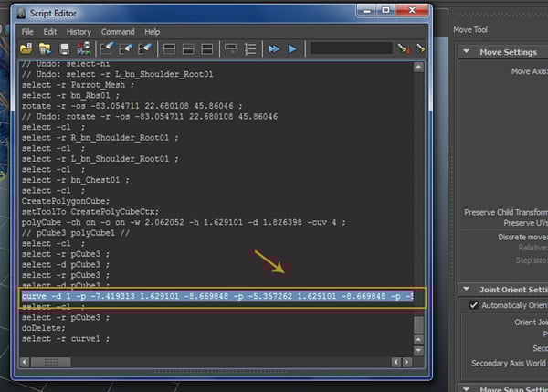Click the '// Undo: rotate -r -os' line
This screenshot has width=548, height=392.
tap(150, 116)
